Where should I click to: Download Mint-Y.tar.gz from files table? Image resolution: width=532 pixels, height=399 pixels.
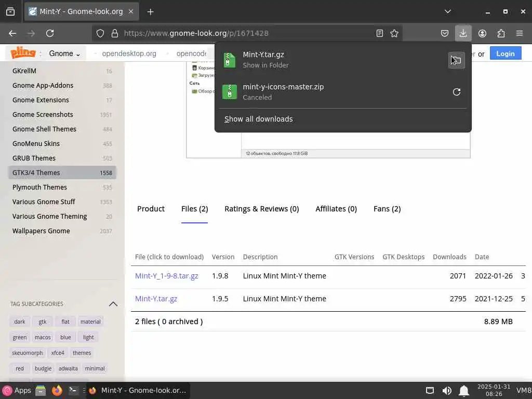[156, 299]
